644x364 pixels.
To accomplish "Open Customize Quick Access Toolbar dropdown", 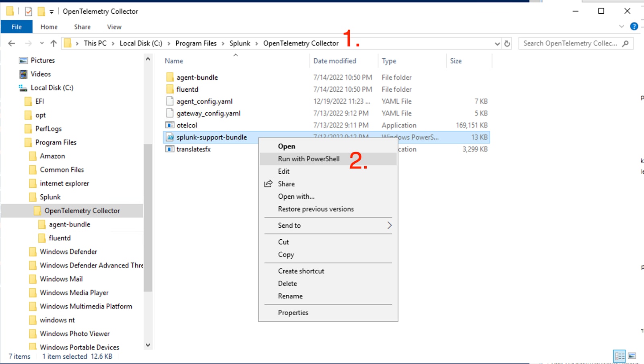I will [52, 12].
